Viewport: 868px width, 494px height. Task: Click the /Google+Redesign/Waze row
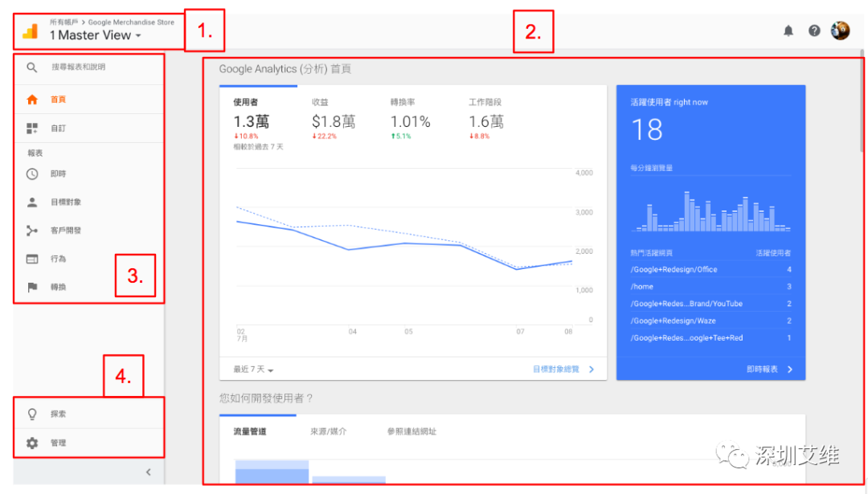(x=710, y=320)
